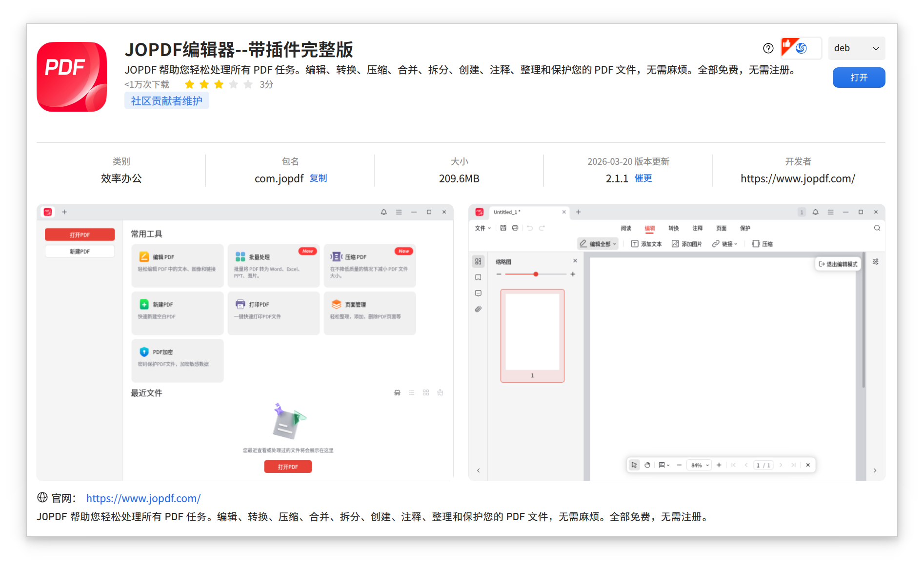Click red 打开PDF button under recent files
The width and height of the screenshot is (924, 566).
click(288, 467)
